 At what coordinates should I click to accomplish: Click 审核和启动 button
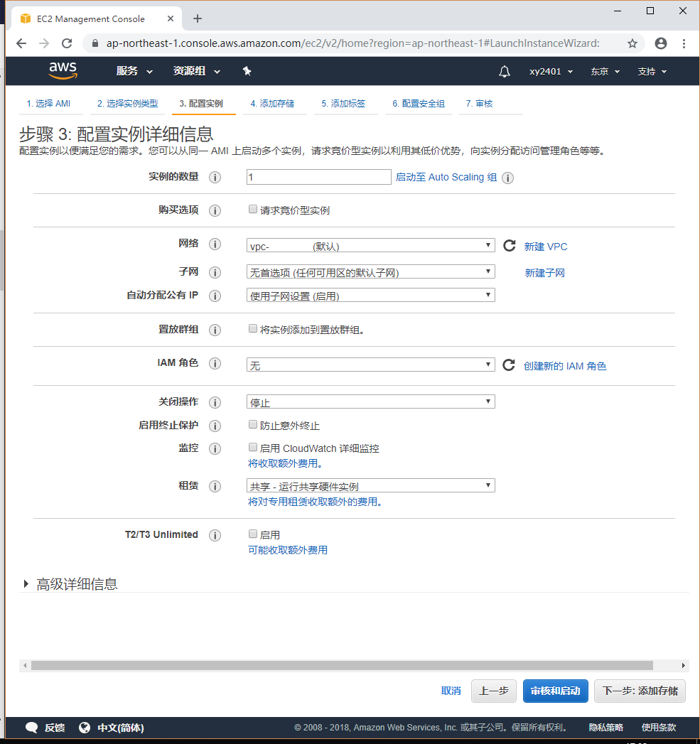555,691
